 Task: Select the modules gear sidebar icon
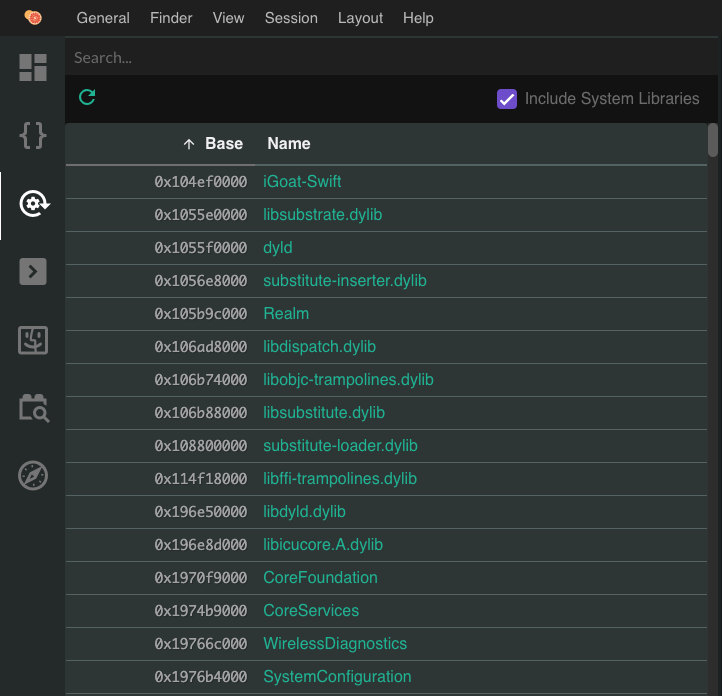[33, 204]
